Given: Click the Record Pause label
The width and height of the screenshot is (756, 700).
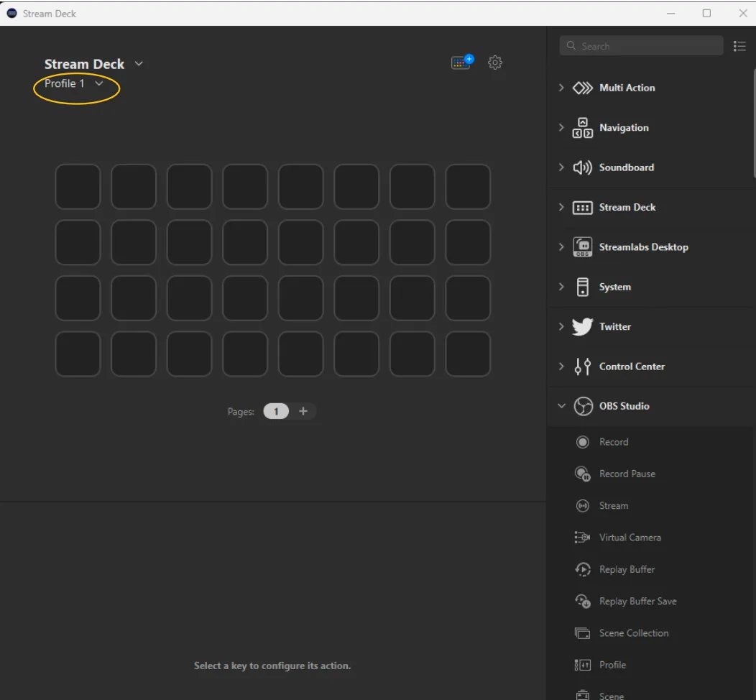Looking at the screenshot, I should tap(627, 474).
